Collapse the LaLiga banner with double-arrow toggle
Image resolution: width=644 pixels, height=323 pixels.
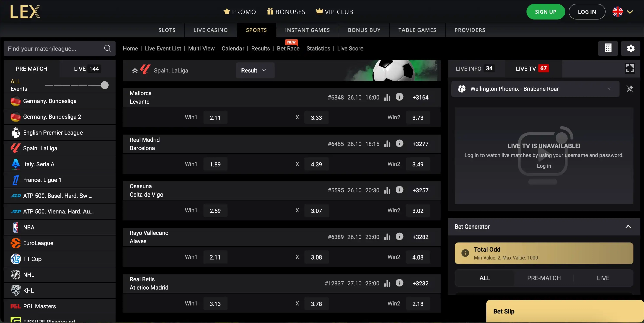click(135, 70)
